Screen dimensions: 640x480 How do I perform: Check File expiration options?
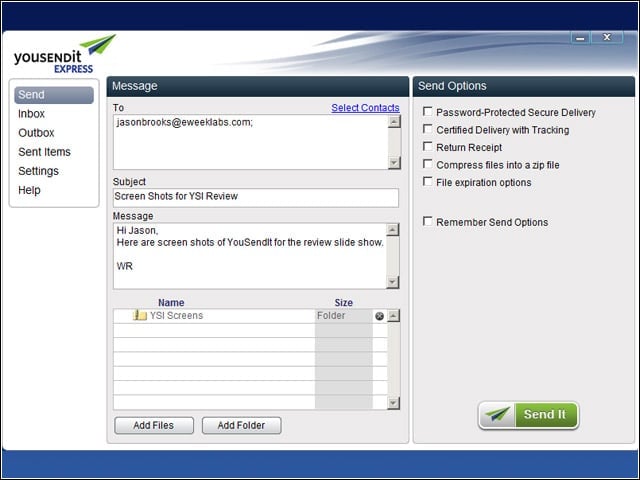(x=427, y=182)
